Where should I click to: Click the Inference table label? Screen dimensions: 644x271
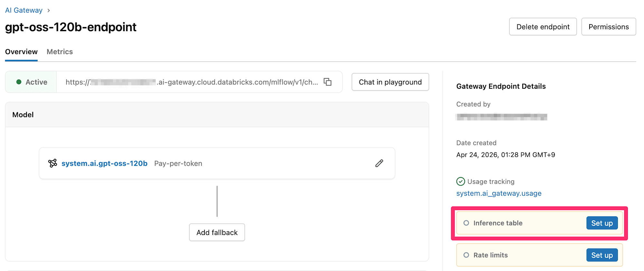click(498, 223)
